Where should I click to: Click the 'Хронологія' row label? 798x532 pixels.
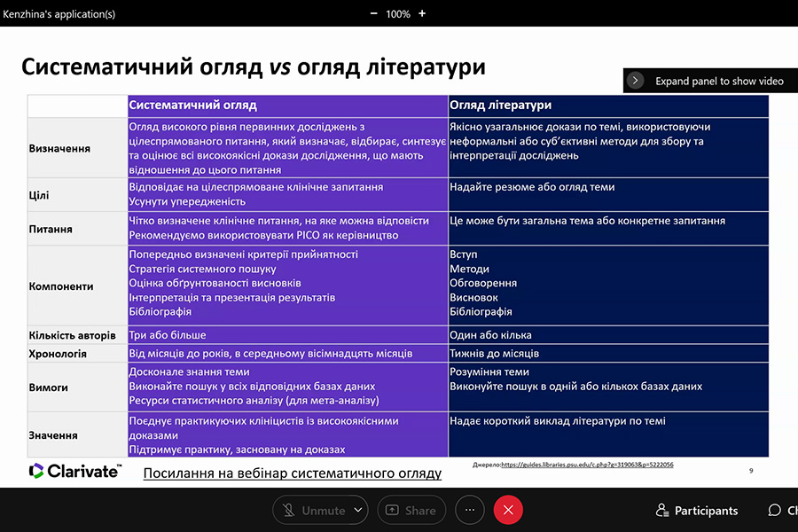pyautogui.click(x=58, y=354)
